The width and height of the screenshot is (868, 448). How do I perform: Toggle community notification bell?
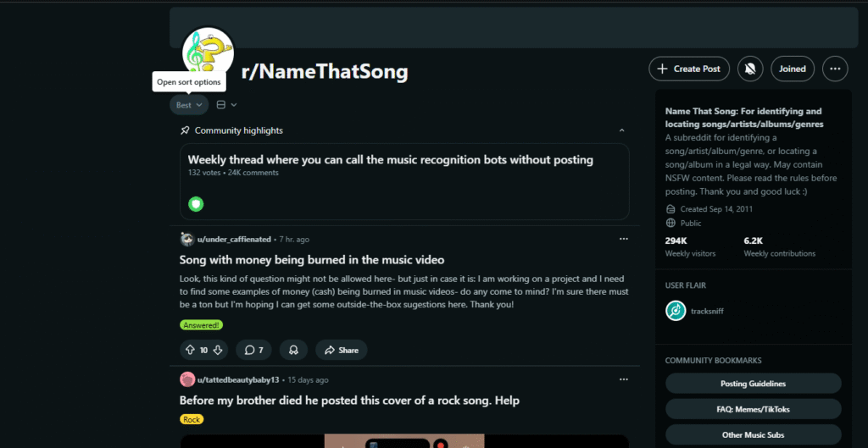coord(749,69)
